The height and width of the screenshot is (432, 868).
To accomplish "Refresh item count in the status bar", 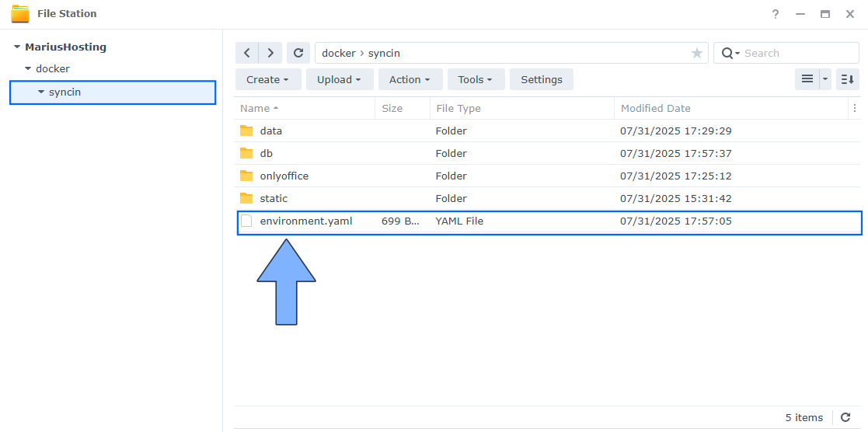I will pos(845,417).
